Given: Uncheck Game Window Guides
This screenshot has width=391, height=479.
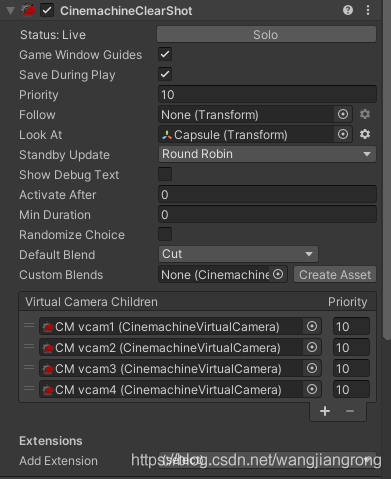Looking at the screenshot, I should [x=165, y=54].
